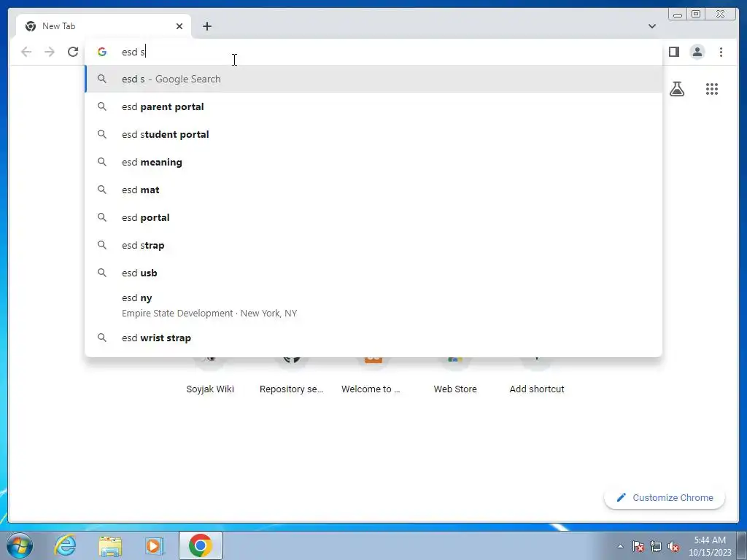
Task: Open the side panel icon
Action: (673, 52)
